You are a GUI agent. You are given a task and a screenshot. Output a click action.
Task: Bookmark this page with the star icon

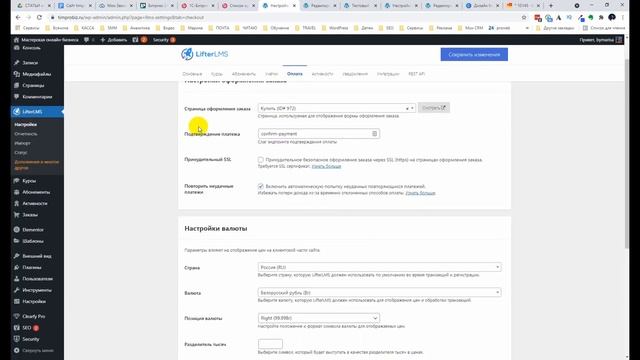(524, 18)
